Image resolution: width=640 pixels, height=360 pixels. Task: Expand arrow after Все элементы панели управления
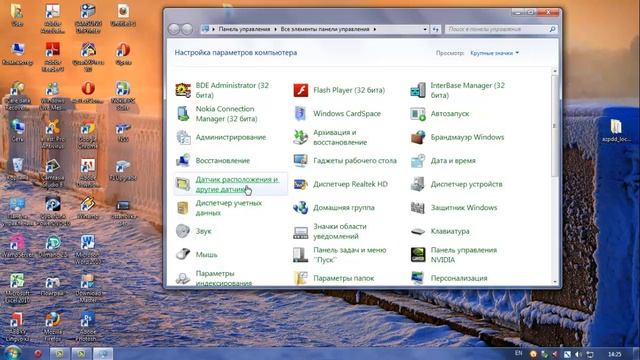pyautogui.click(x=375, y=29)
